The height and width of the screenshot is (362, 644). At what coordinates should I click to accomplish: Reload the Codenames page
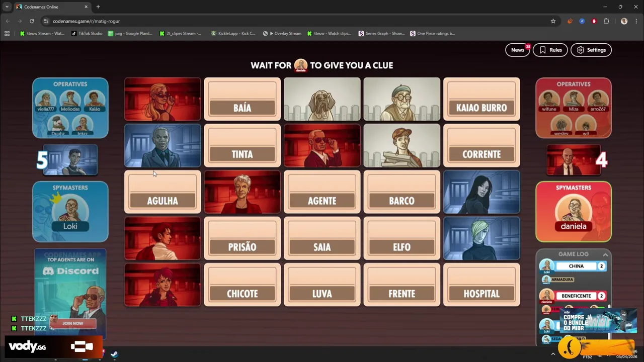pos(32,21)
